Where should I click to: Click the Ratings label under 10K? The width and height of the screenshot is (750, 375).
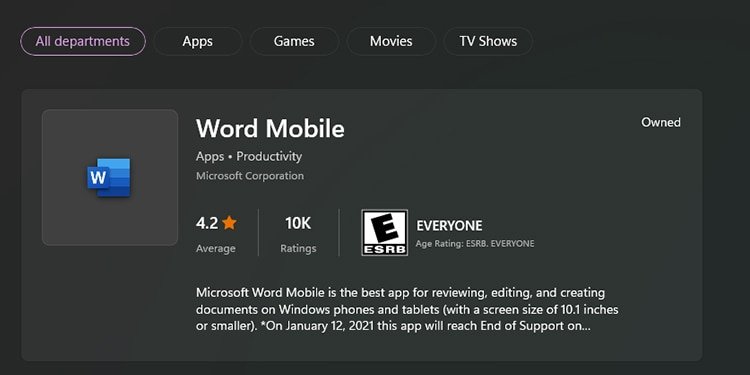298,249
